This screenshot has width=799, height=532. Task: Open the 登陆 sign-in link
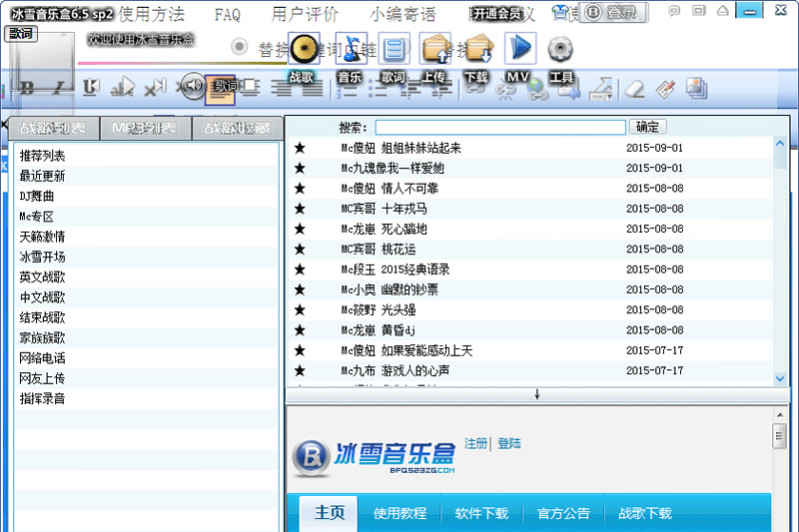point(509,443)
